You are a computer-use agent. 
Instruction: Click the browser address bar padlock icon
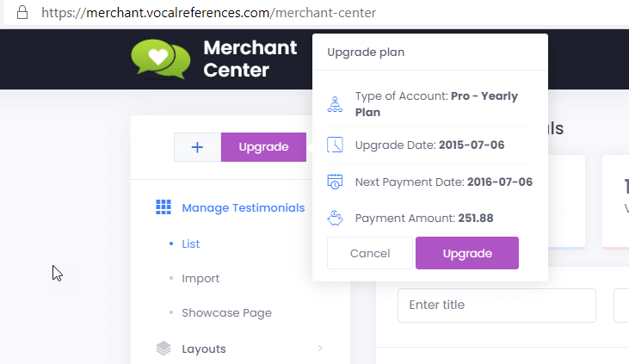click(22, 12)
